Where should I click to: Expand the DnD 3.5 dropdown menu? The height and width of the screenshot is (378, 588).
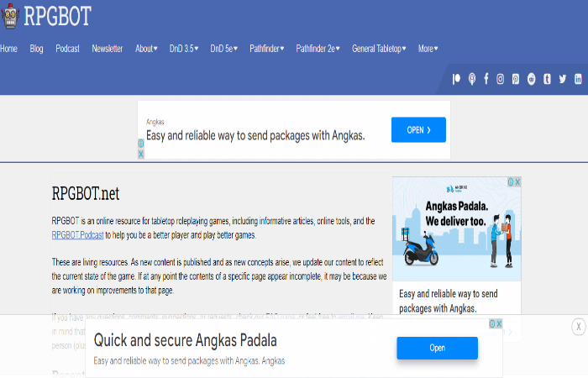tap(184, 49)
